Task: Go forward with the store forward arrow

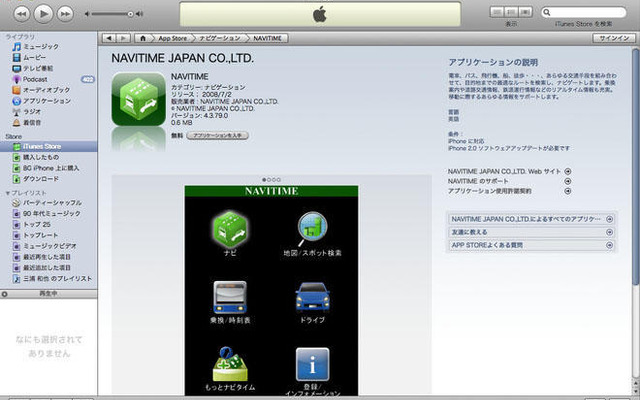Action: (123, 38)
